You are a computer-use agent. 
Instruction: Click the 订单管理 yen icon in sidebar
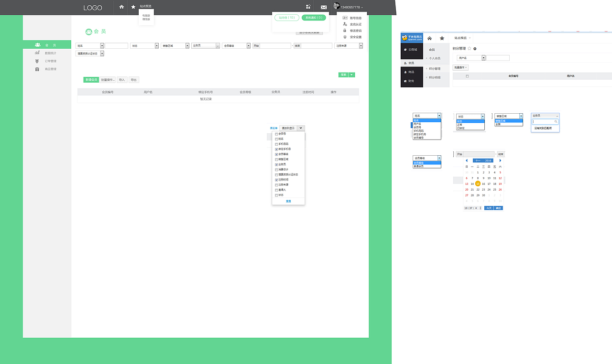[37, 61]
